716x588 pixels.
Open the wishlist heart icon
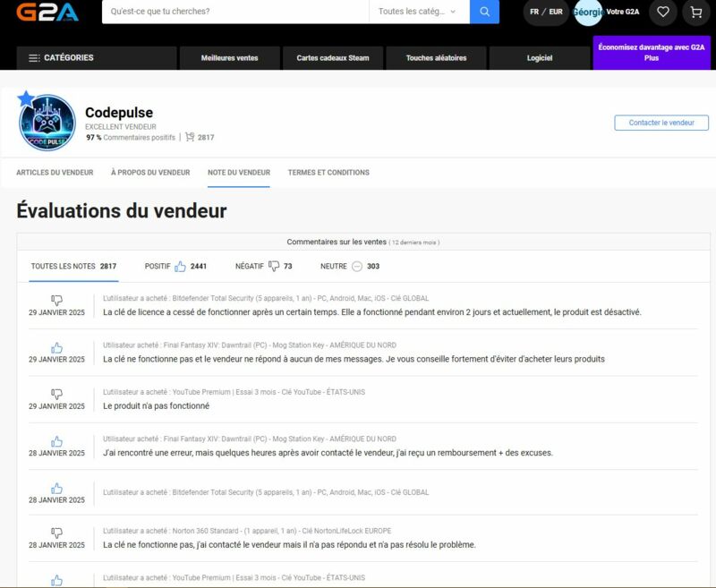click(663, 12)
